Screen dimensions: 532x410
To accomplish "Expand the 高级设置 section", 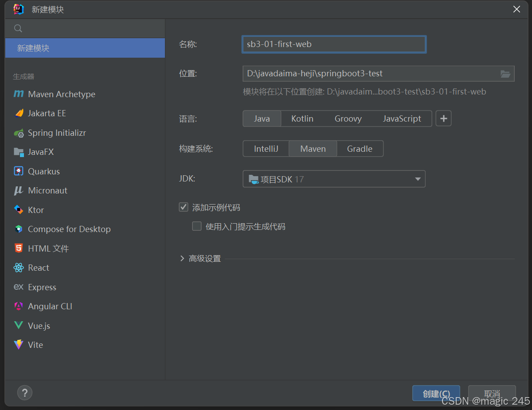I will [x=182, y=258].
